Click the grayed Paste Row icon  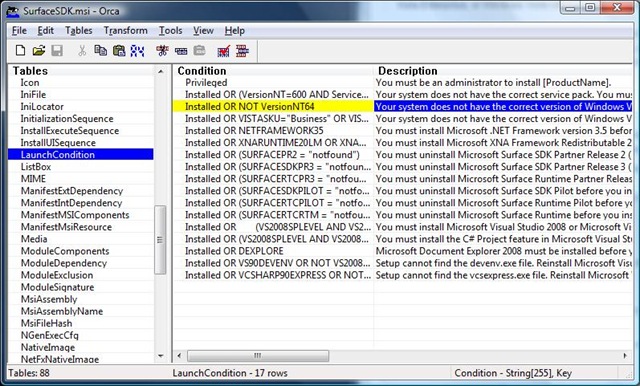pos(199,51)
